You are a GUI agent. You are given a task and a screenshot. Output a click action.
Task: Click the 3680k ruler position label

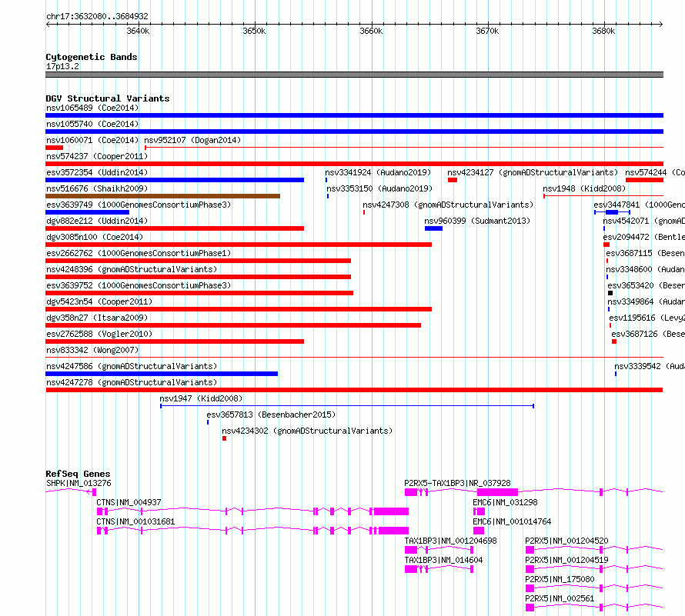(603, 31)
